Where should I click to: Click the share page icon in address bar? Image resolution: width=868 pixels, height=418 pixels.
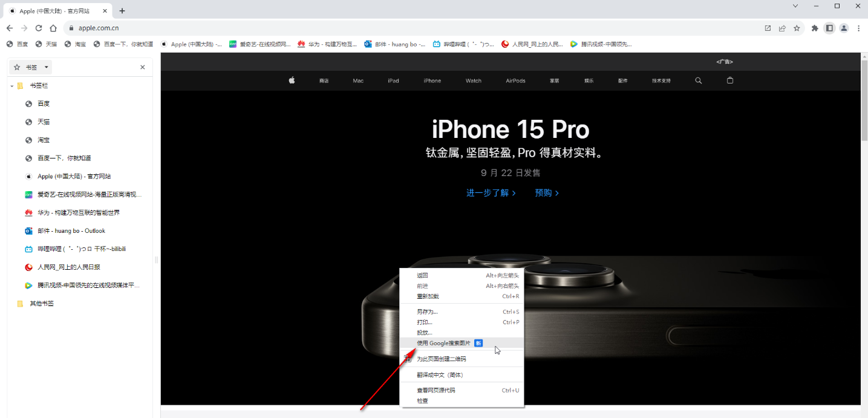(782, 28)
